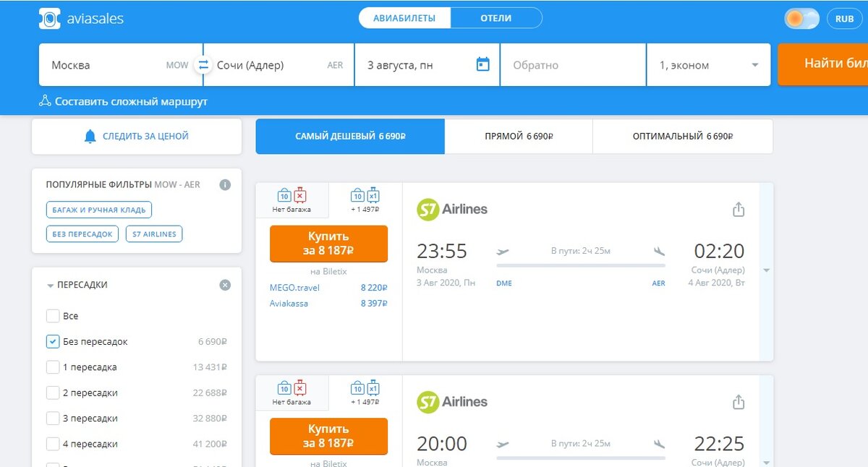The width and height of the screenshot is (868, 467).
Task: Click Купить за 8 187₽ button
Action: coord(328,244)
